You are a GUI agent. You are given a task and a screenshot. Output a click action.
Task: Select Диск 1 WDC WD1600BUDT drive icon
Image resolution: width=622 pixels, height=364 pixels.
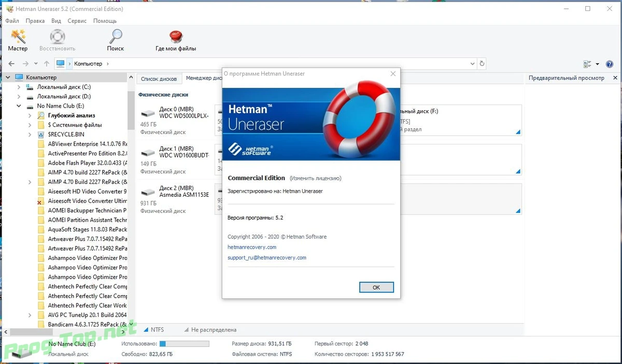[148, 152]
